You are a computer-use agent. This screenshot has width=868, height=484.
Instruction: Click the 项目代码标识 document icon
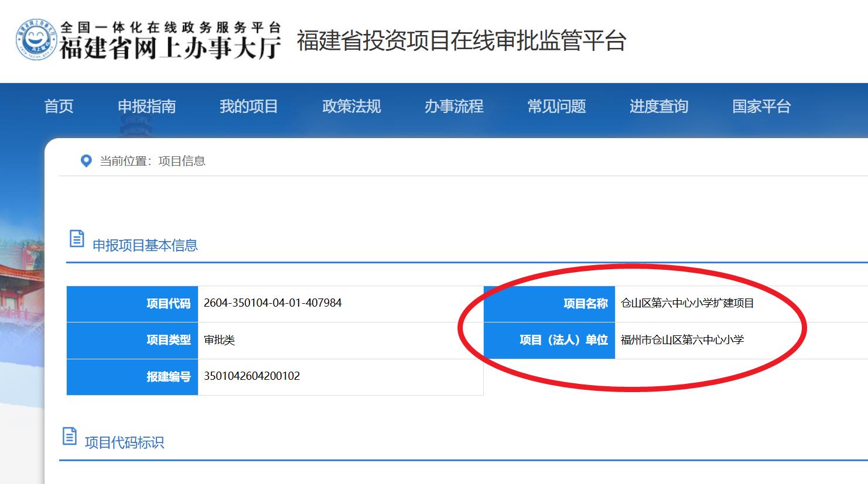click(x=70, y=436)
